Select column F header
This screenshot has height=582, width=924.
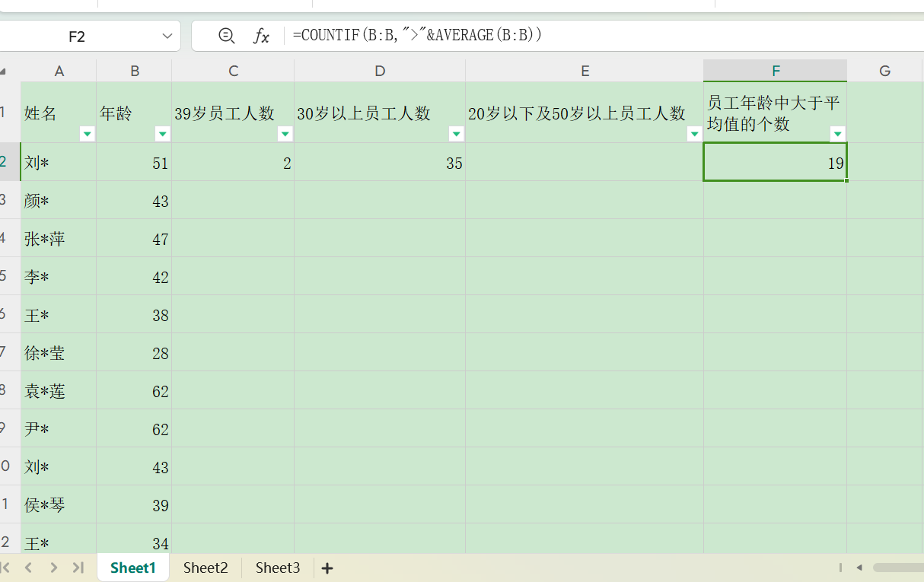(776, 71)
